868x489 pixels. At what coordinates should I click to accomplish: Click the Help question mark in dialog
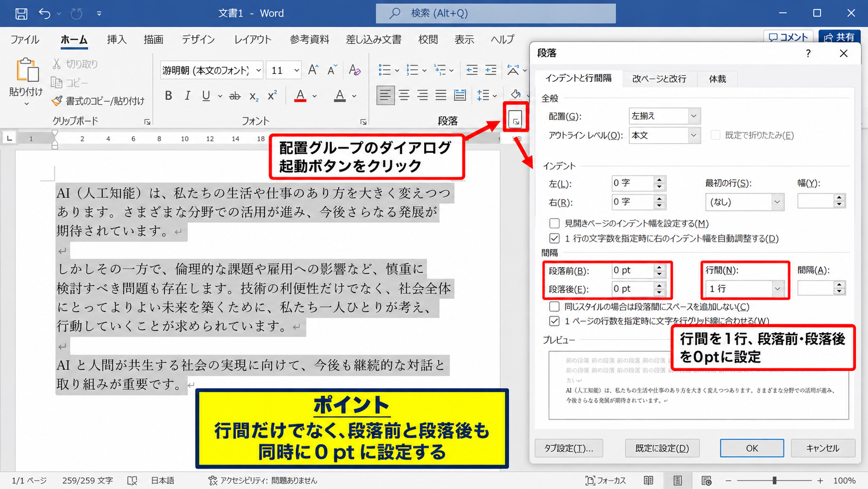808,54
